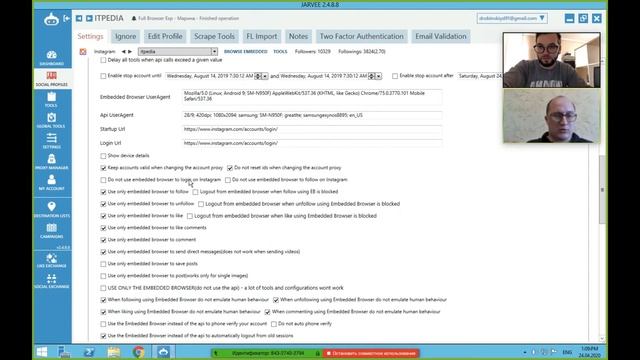
Task: Click the Api UserAgent field
Action: tap(312, 116)
